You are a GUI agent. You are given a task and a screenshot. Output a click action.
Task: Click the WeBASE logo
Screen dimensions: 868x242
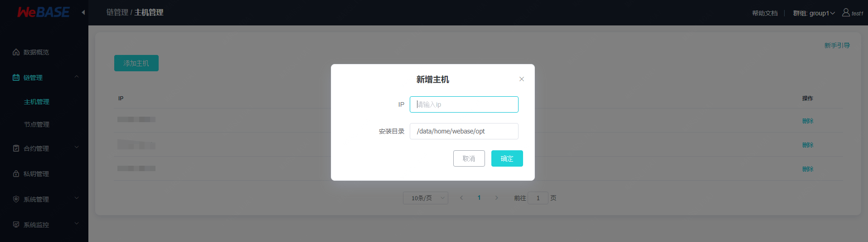coord(43,12)
